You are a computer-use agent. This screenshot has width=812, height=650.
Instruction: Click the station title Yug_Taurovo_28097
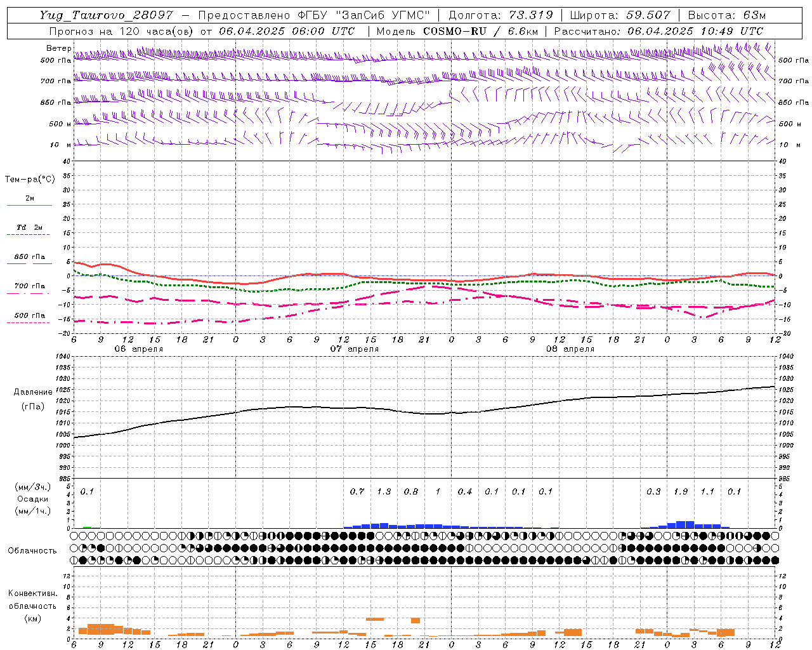(107, 15)
